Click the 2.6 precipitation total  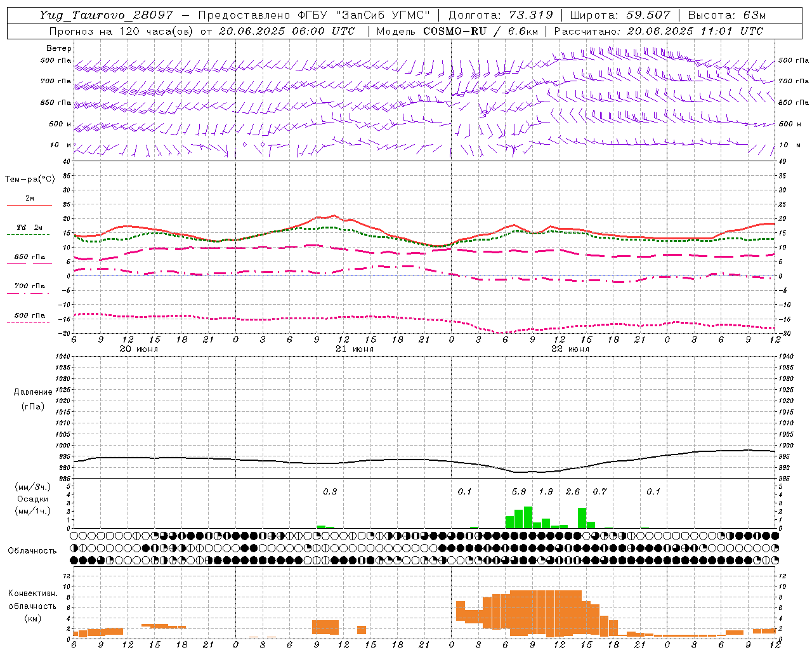click(572, 491)
